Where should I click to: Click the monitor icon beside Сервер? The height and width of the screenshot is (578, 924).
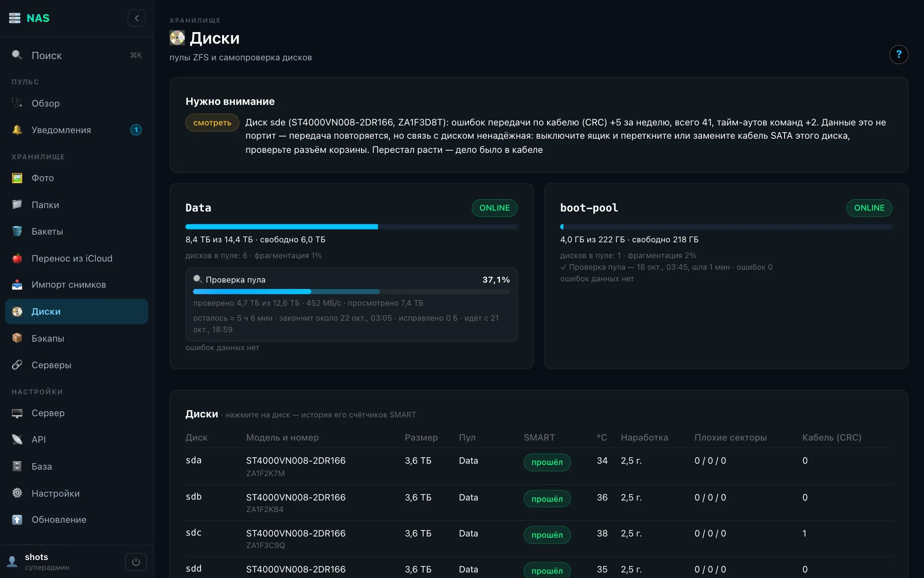click(17, 413)
